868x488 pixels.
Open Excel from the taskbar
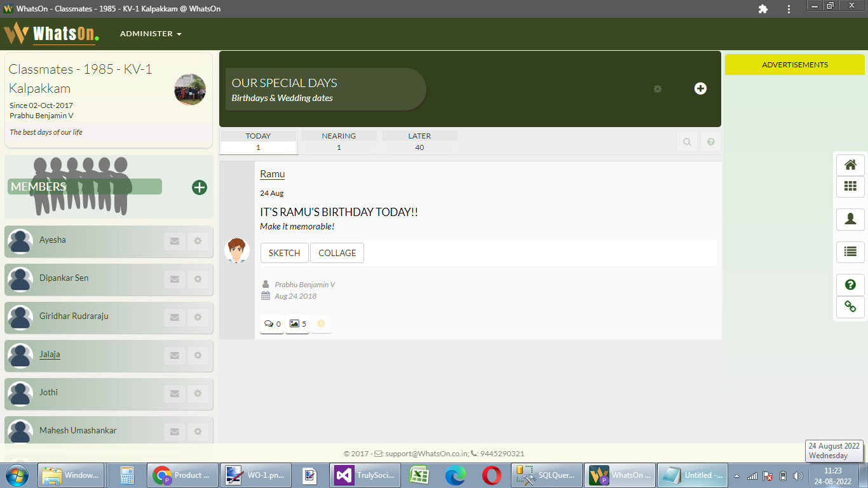pos(419,475)
